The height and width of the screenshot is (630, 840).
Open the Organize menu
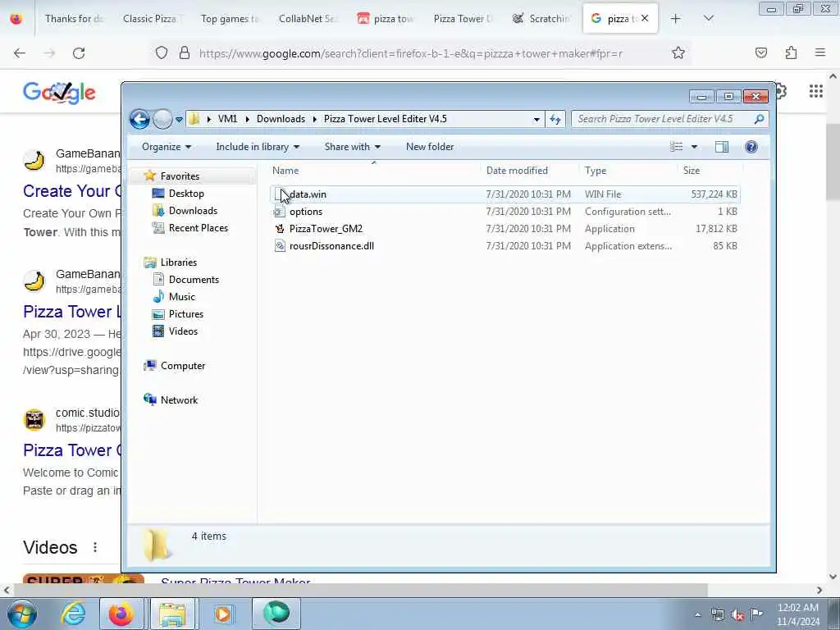[166, 147]
